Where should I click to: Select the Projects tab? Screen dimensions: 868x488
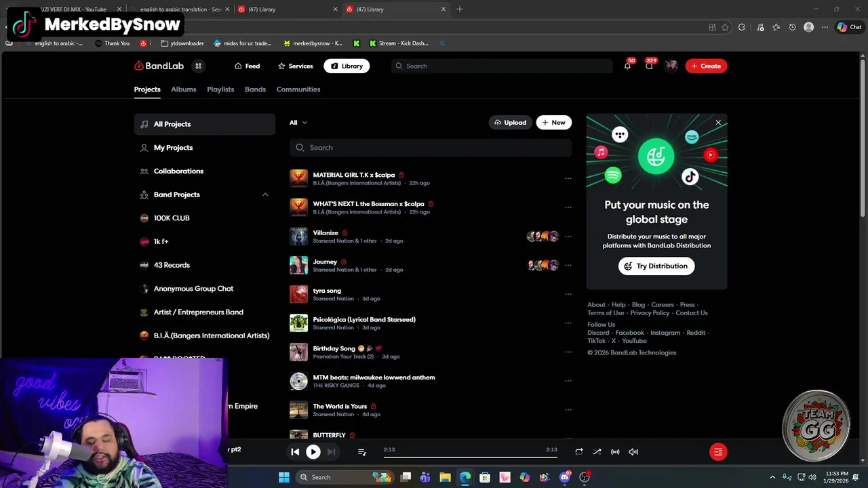(x=147, y=89)
